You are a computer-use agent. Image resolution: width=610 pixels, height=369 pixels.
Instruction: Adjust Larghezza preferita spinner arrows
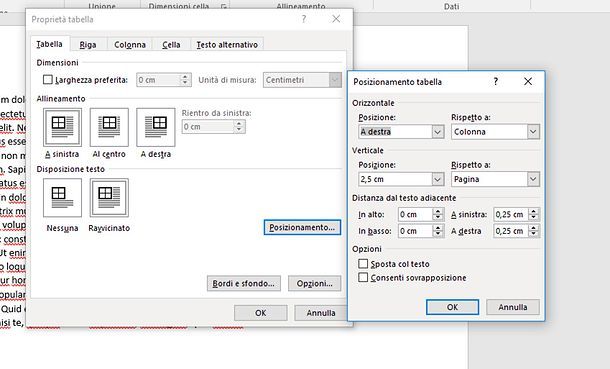pyautogui.click(x=185, y=80)
